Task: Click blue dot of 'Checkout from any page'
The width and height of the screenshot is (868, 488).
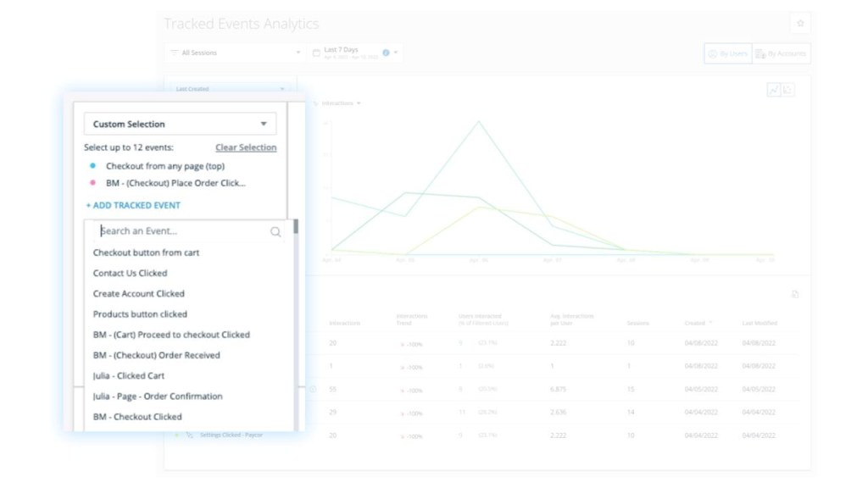Action: coord(92,166)
